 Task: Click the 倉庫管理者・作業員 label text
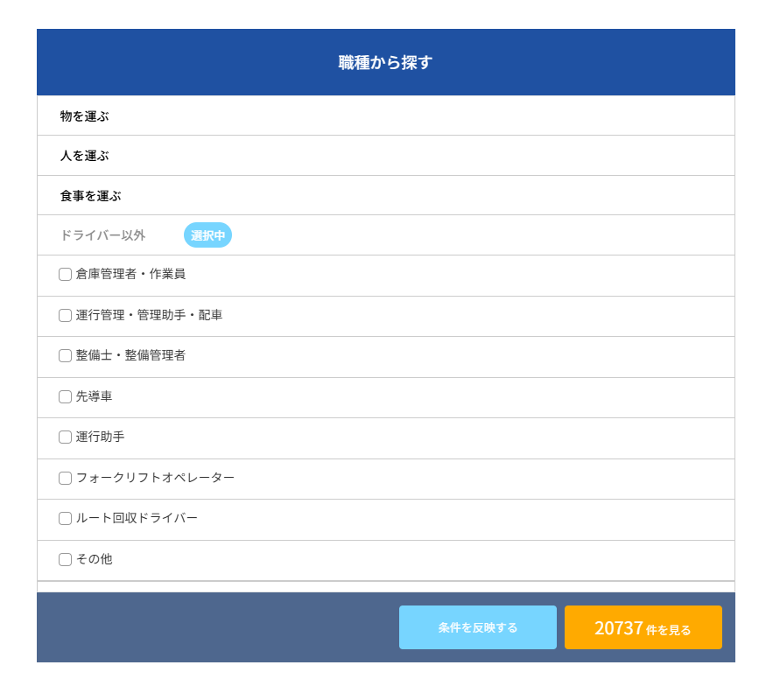click(130, 274)
